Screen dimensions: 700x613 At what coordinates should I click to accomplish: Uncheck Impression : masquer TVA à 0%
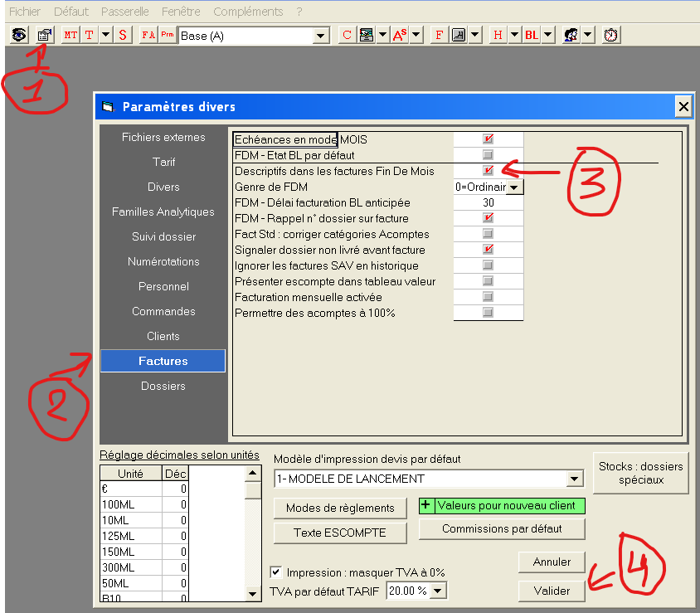[x=278, y=572]
